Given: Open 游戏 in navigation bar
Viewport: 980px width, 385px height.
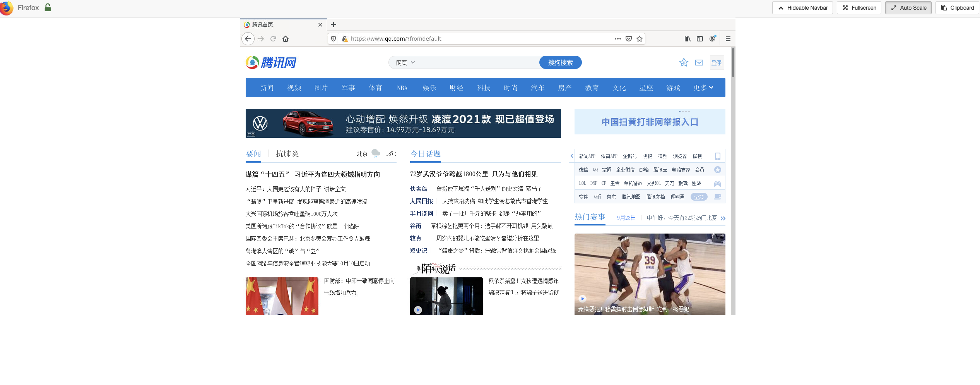Looking at the screenshot, I should pyautogui.click(x=673, y=88).
